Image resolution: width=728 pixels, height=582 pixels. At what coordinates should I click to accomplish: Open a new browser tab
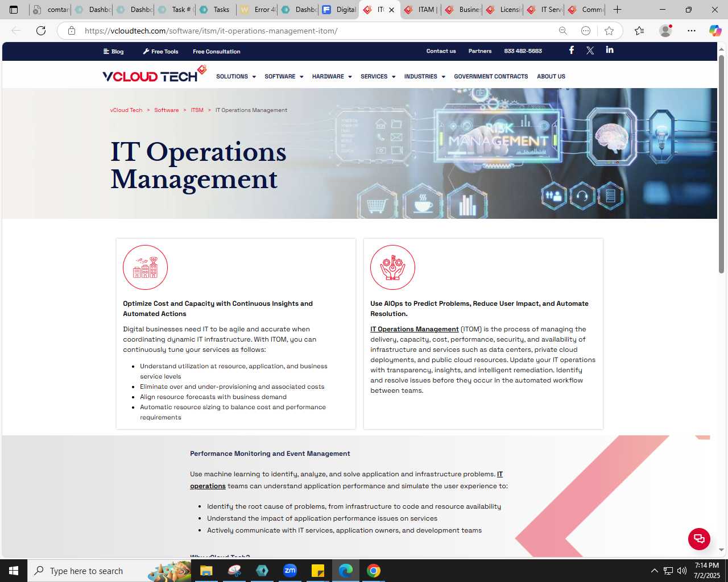(618, 10)
